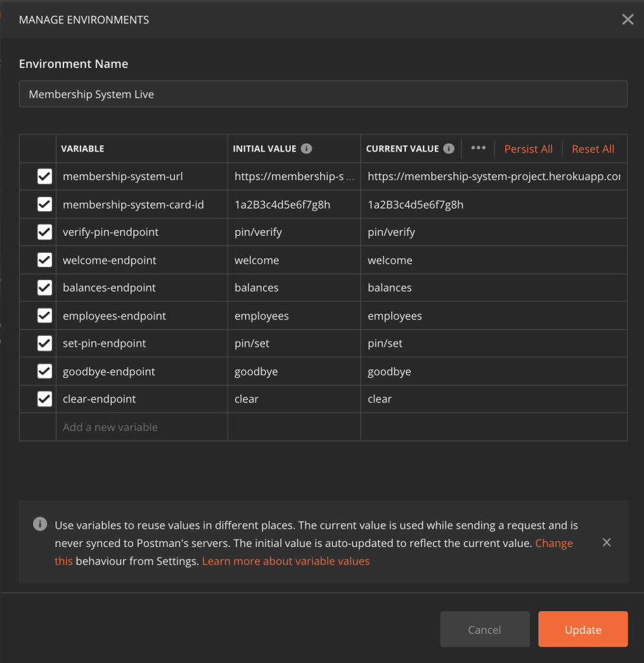Open the Learn more about variable values link
Viewport: 644px width, 663px height.
pyautogui.click(x=286, y=561)
